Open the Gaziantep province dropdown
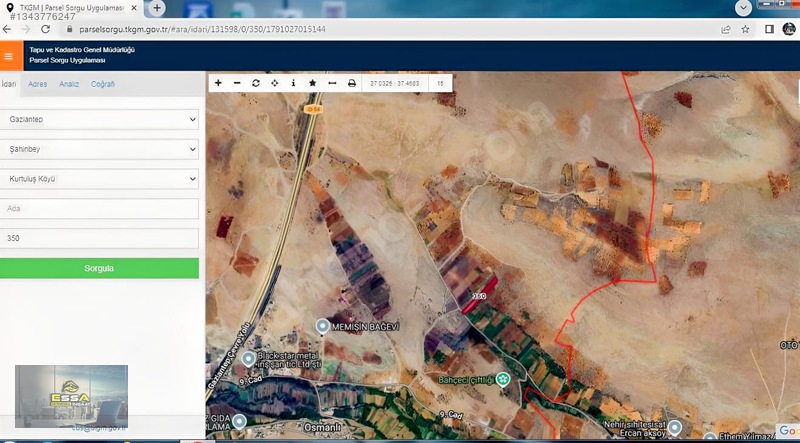800x443 pixels. click(x=99, y=119)
